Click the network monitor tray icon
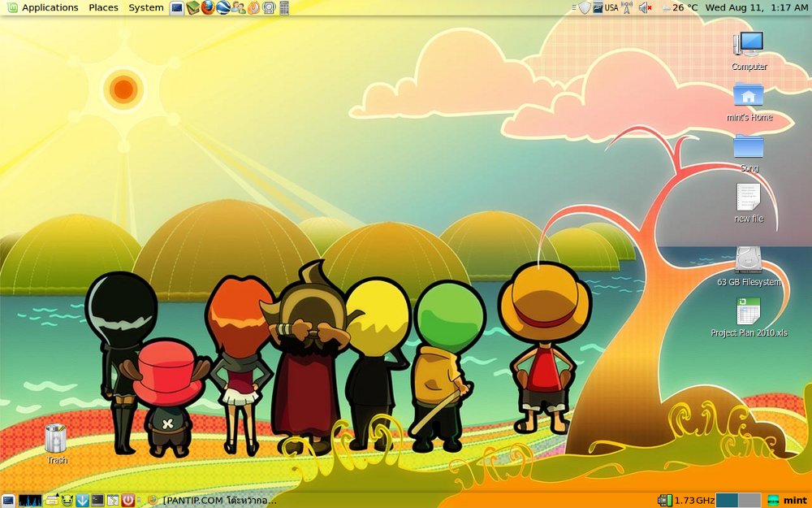Image resolution: width=812 pixels, height=508 pixels. [x=598, y=8]
